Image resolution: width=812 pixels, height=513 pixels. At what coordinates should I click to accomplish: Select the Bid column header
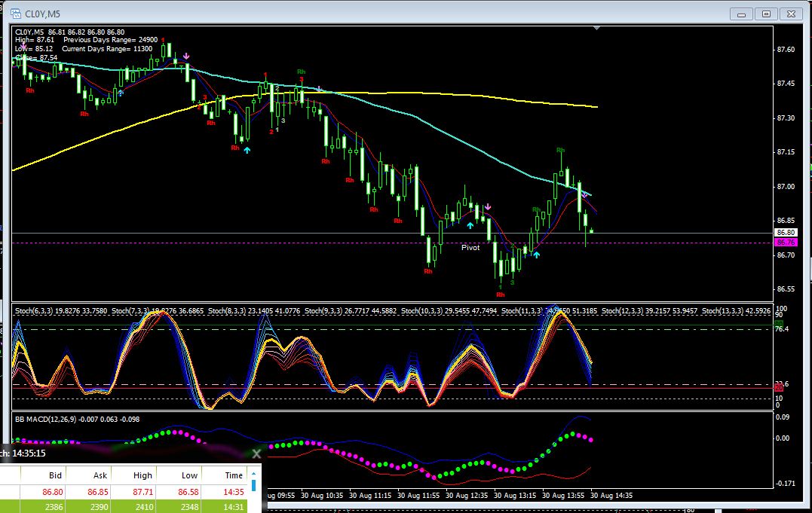pos(55,475)
